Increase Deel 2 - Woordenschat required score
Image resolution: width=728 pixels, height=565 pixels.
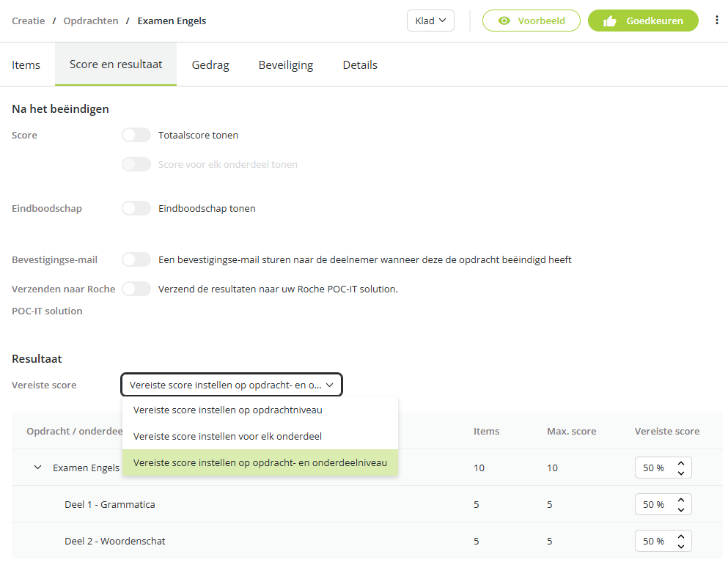(681, 536)
